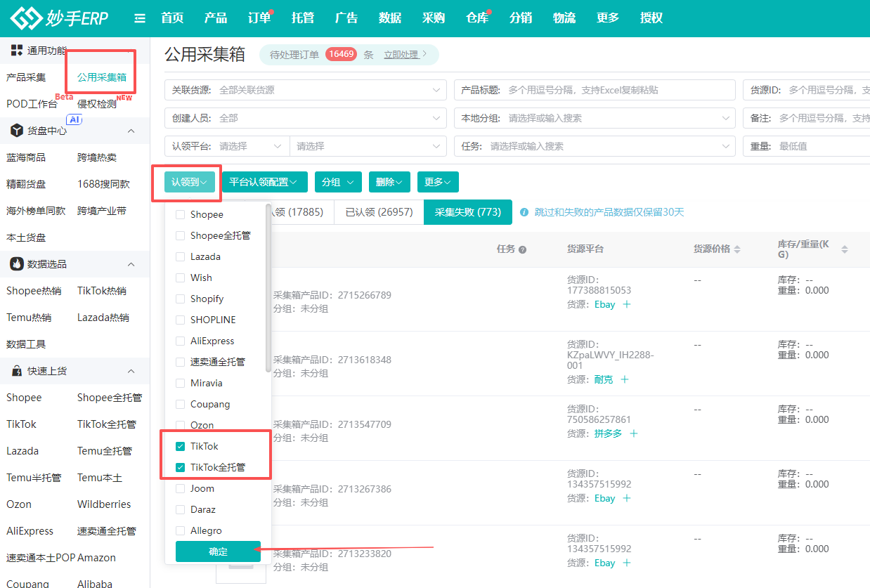
Task: Click the 16469 pending orders badge
Action: point(341,55)
